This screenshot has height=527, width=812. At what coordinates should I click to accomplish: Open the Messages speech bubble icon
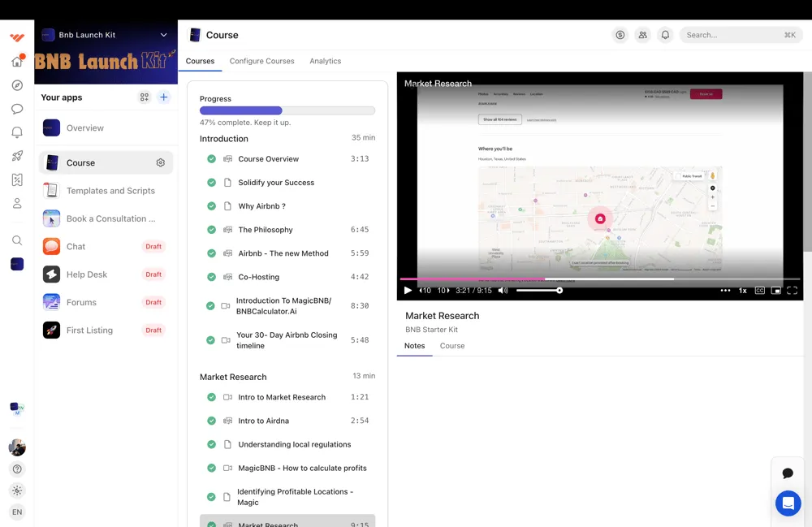pyautogui.click(x=17, y=109)
